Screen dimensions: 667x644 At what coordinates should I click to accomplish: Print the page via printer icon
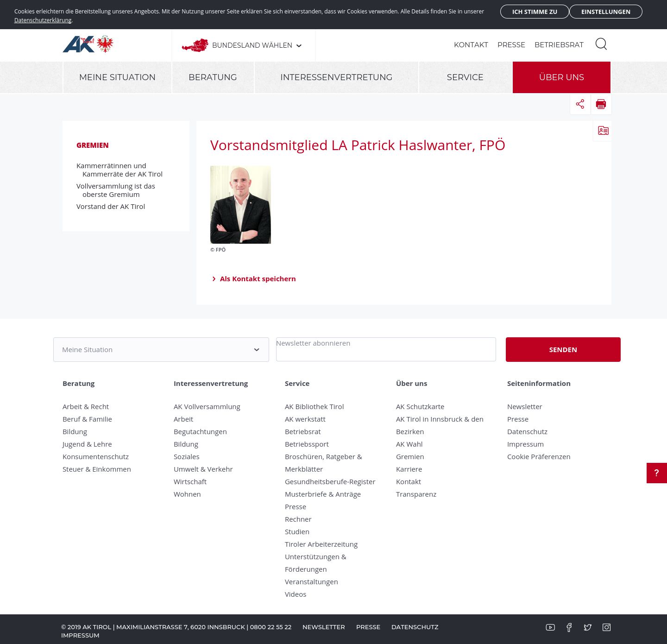tap(601, 104)
